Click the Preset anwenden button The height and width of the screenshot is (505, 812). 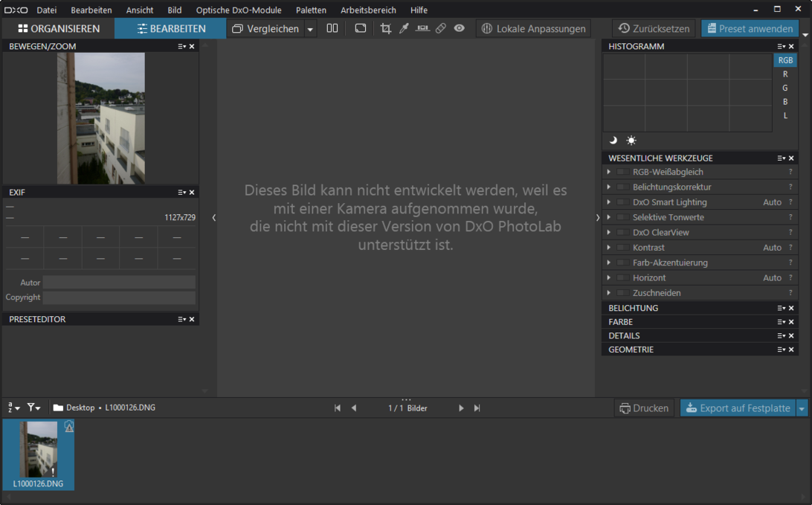pos(749,29)
